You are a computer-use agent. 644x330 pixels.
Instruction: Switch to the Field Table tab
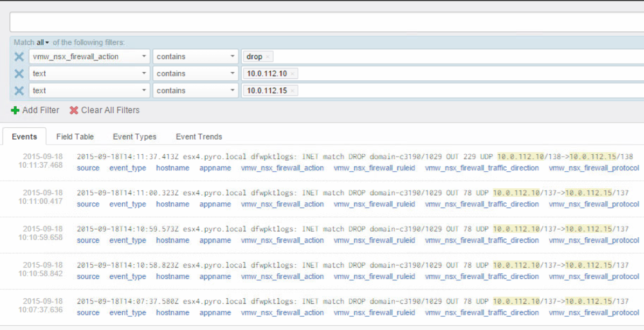[x=75, y=137]
